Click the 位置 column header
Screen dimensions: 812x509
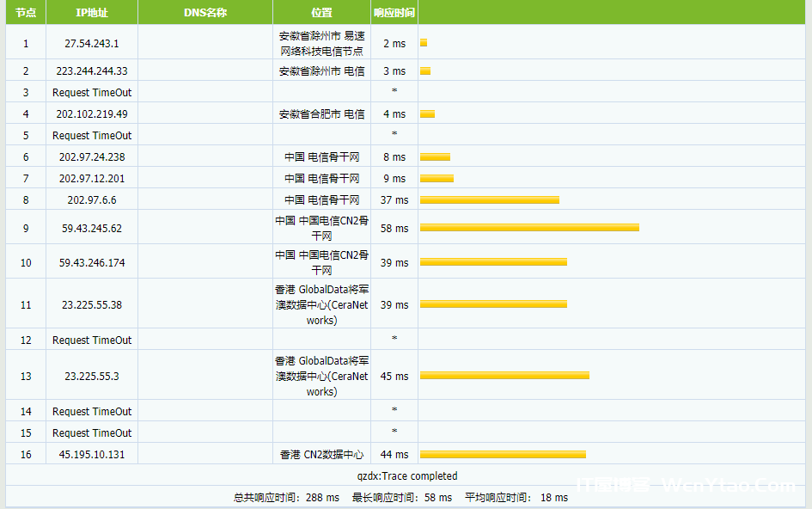(321, 13)
